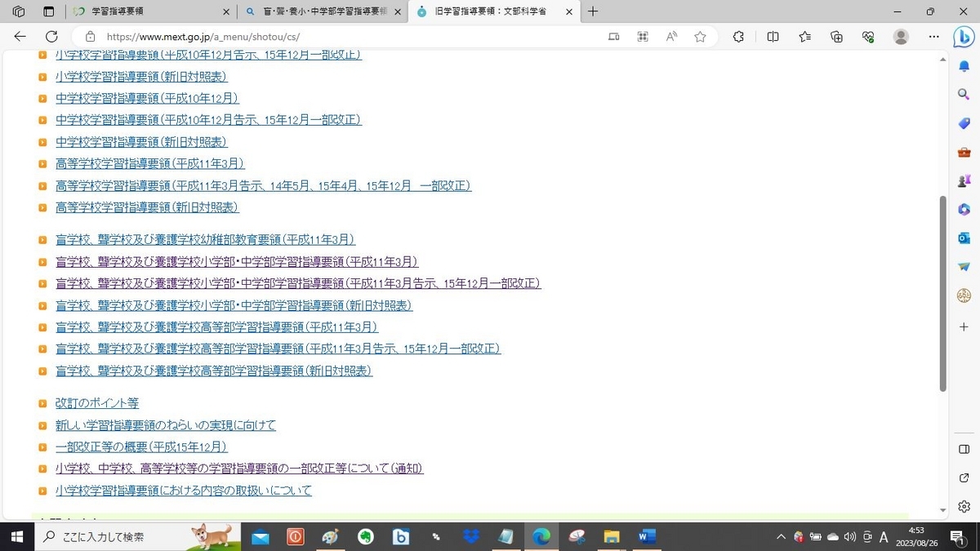Image resolution: width=980 pixels, height=551 pixels.
Task: Open Browser essentials heart icon
Action: point(868,37)
